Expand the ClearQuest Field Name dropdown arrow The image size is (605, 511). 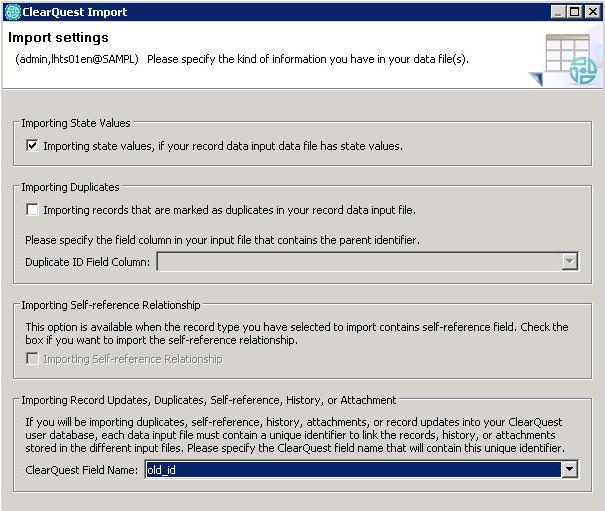569,470
